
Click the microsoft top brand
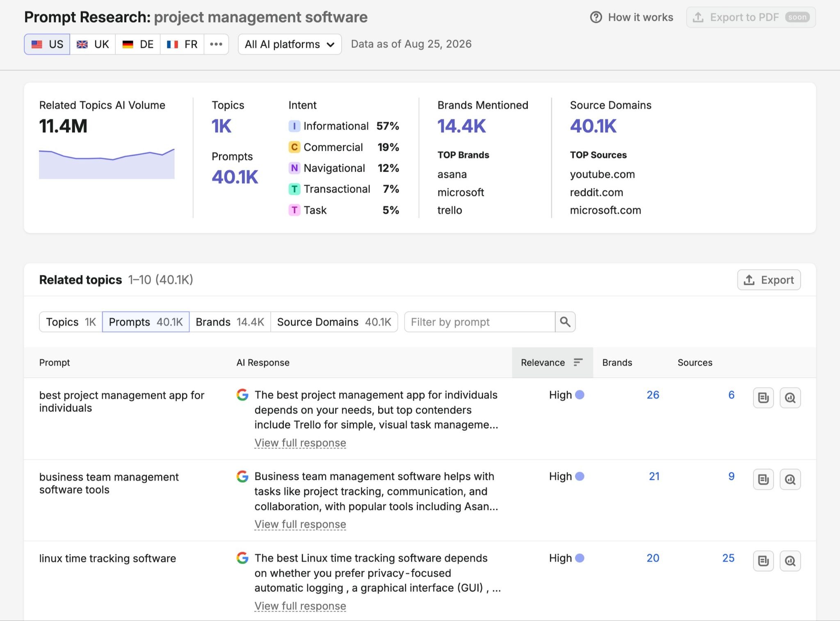pos(461,192)
